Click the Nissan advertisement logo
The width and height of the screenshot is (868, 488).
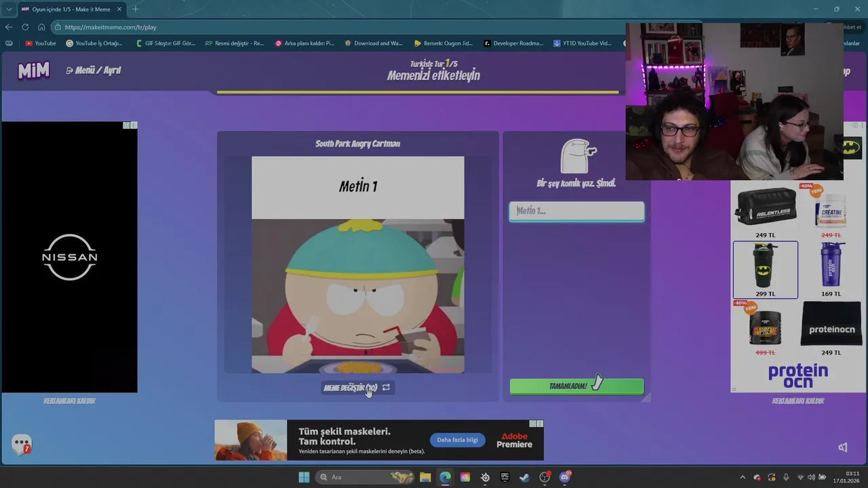(x=69, y=257)
